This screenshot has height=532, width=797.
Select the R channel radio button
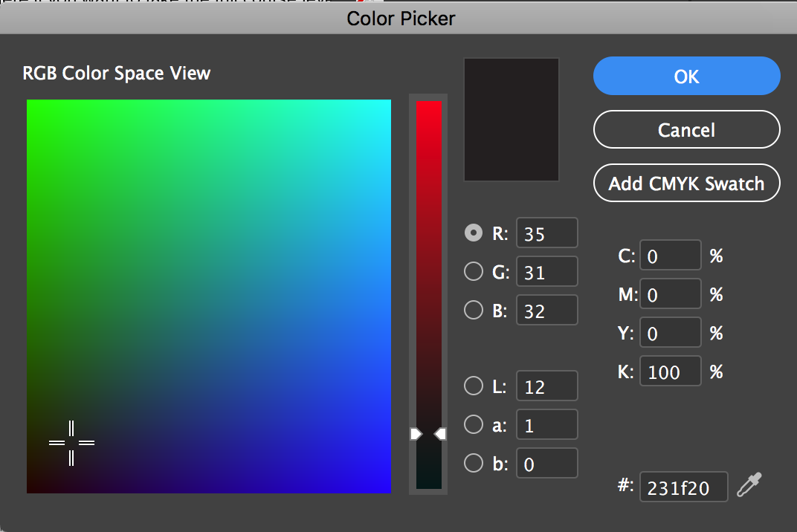474,233
